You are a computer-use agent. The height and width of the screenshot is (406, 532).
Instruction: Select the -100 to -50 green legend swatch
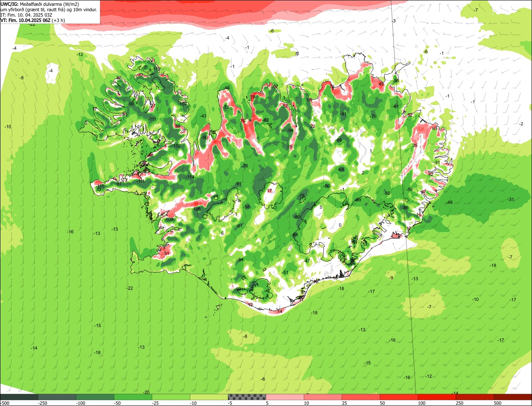[x=95, y=397]
